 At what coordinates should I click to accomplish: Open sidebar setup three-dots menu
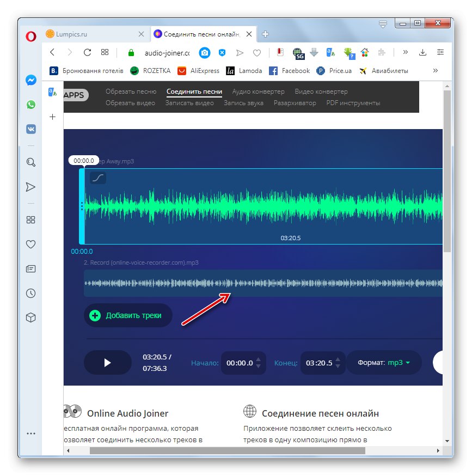point(30,434)
